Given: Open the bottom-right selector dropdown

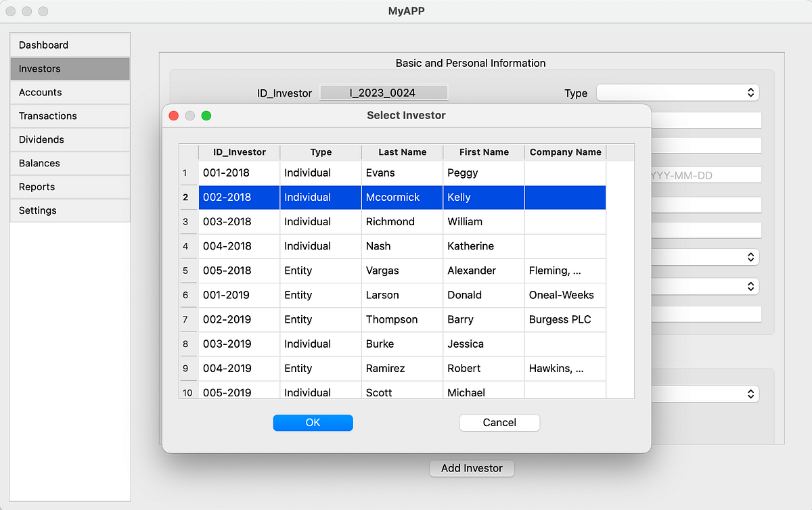Looking at the screenshot, I should 707,394.
